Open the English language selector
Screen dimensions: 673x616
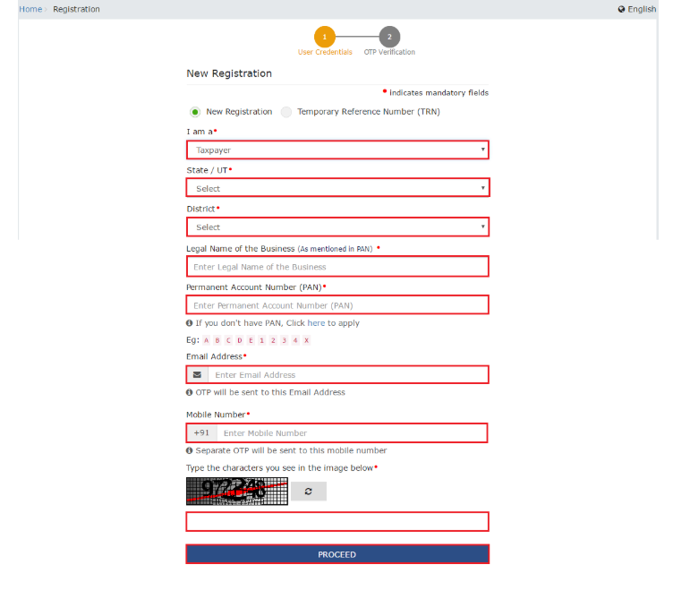coord(637,9)
